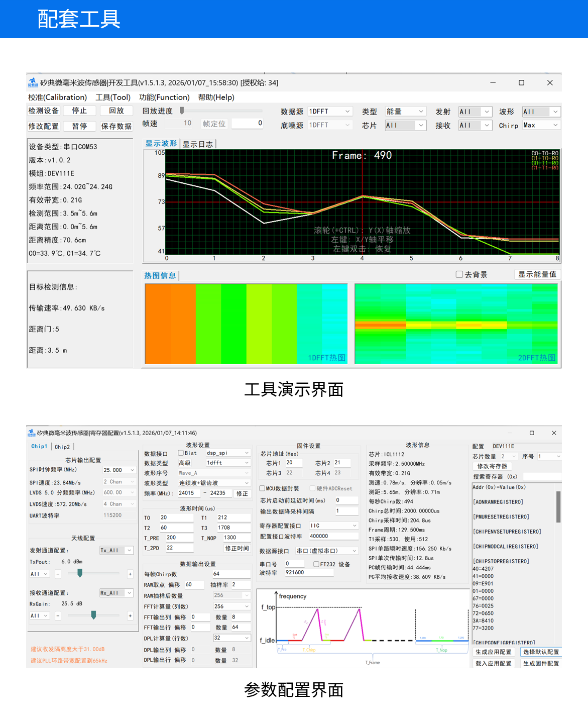Expand the Chirp Max dropdown
Viewport: 588px width, 726px height.
(541, 125)
